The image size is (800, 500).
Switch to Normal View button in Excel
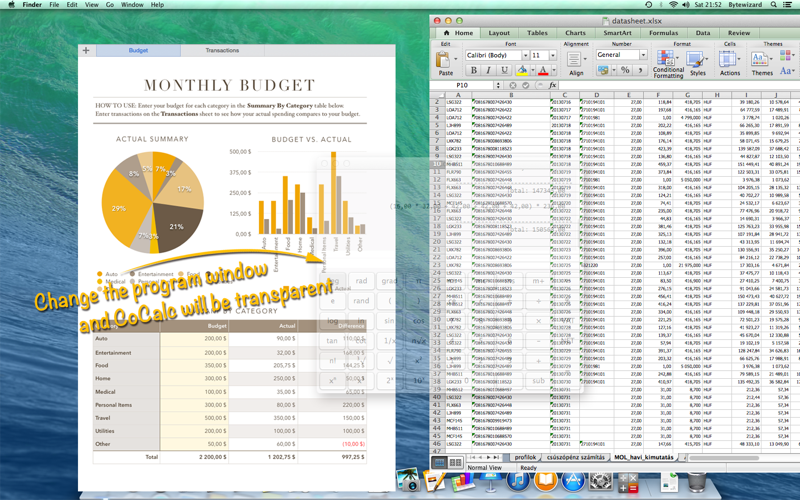pos(439,463)
